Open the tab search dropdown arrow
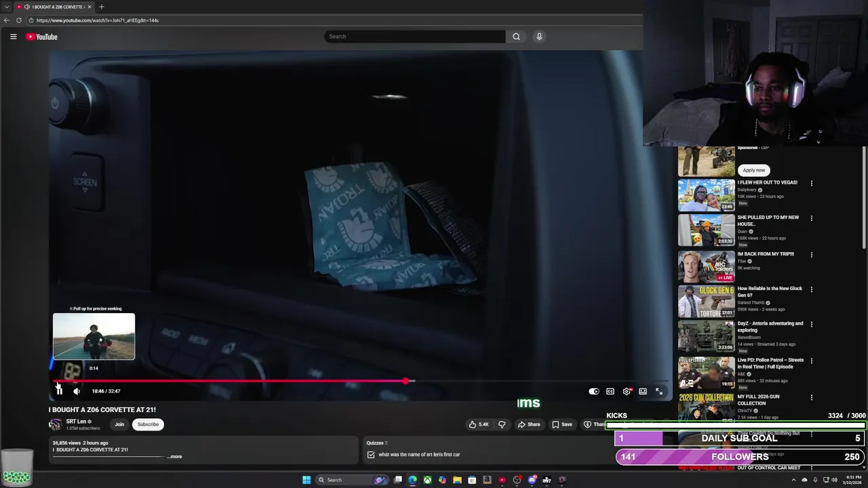 (7, 7)
